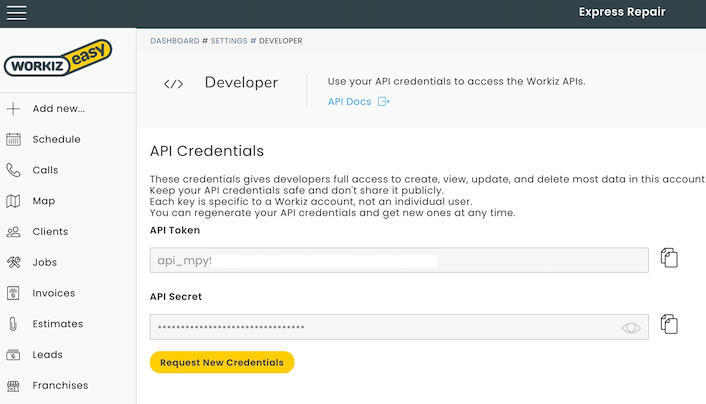The height and width of the screenshot is (404, 706).
Task: Open Calls section
Action: (45, 170)
